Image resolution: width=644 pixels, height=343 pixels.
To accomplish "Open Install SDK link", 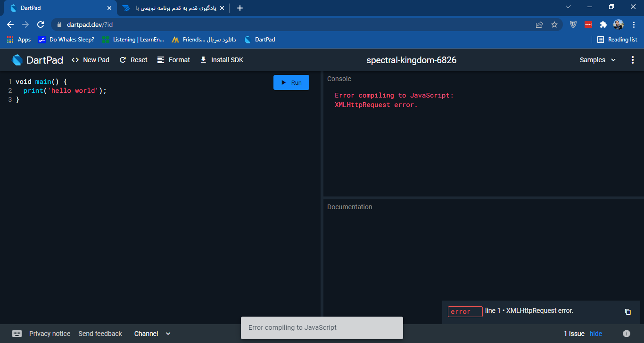I will click(x=222, y=60).
